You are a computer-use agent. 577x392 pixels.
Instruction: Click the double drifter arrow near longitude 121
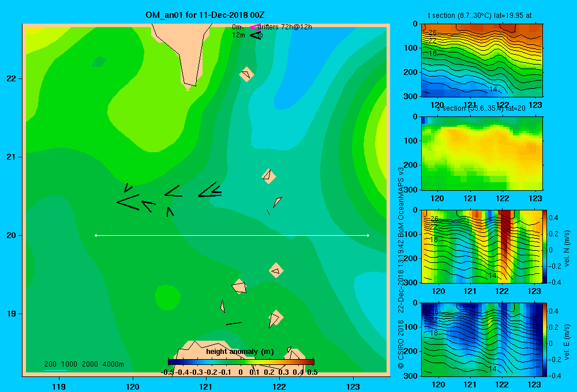coord(210,190)
